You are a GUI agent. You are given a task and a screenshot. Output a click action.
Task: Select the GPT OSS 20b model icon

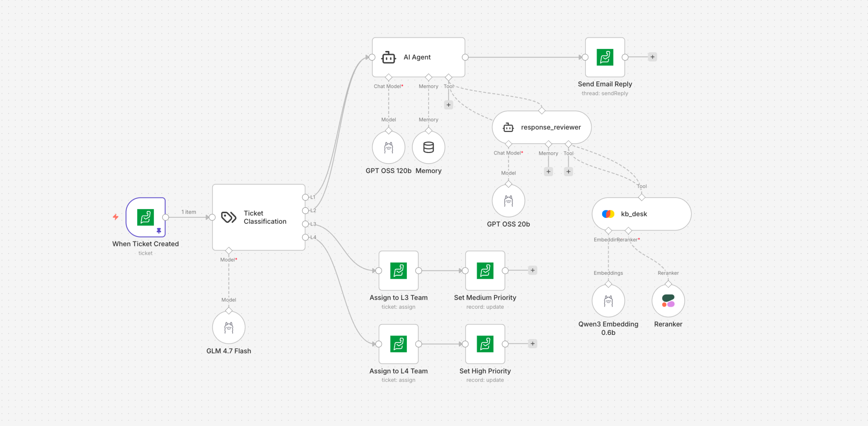tap(508, 200)
